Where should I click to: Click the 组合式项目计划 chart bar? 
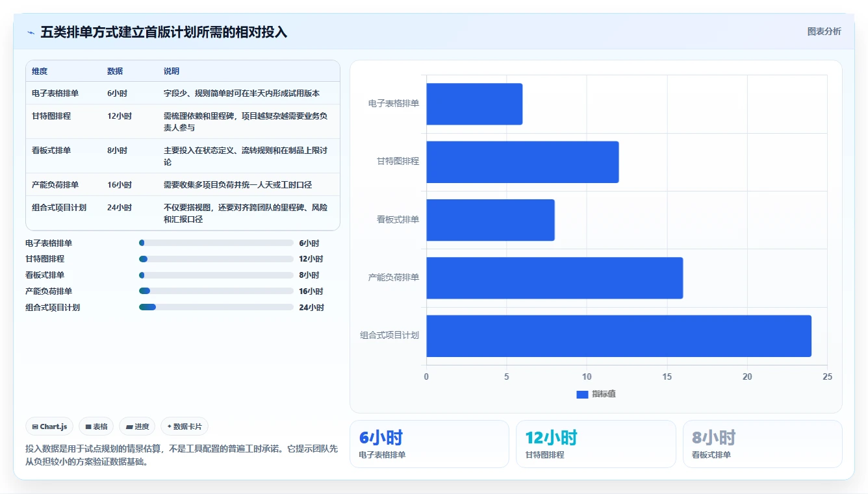point(619,336)
